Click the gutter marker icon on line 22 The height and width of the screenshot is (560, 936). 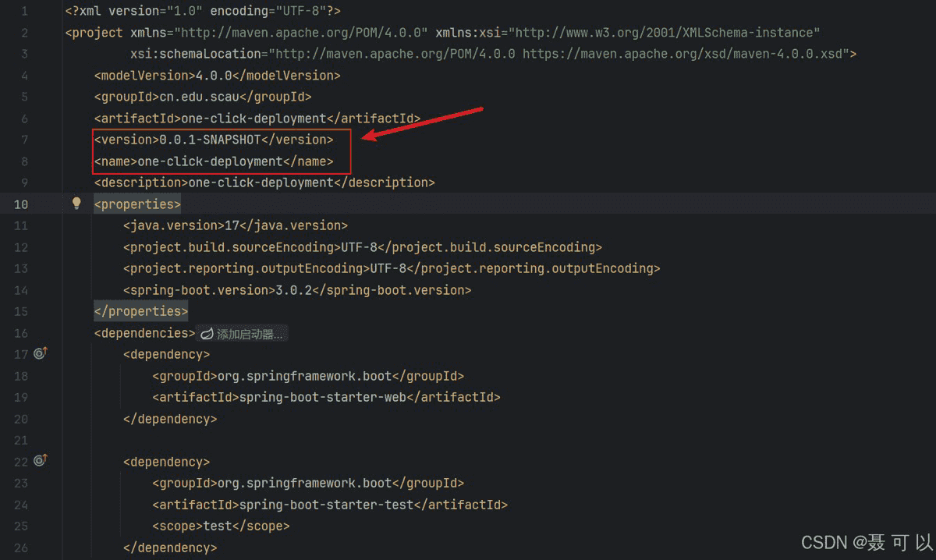coord(41,460)
